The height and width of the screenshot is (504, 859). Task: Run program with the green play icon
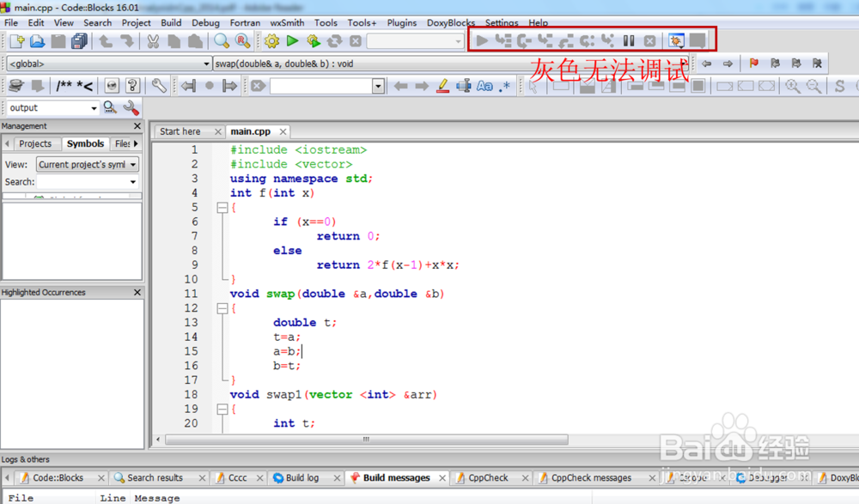[x=293, y=41]
